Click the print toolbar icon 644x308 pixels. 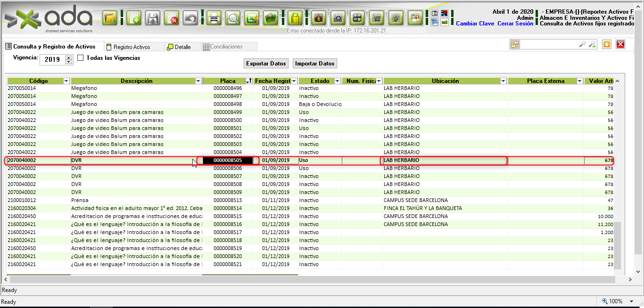point(214,19)
